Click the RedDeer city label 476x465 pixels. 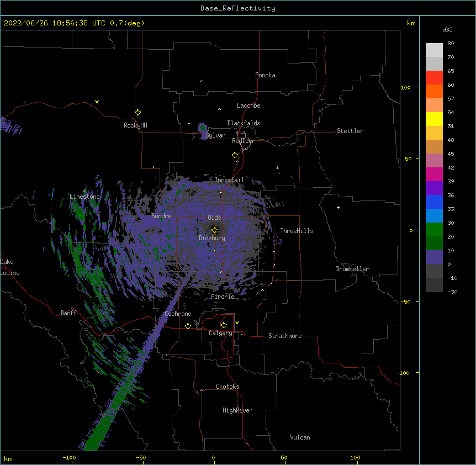coord(243,141)
